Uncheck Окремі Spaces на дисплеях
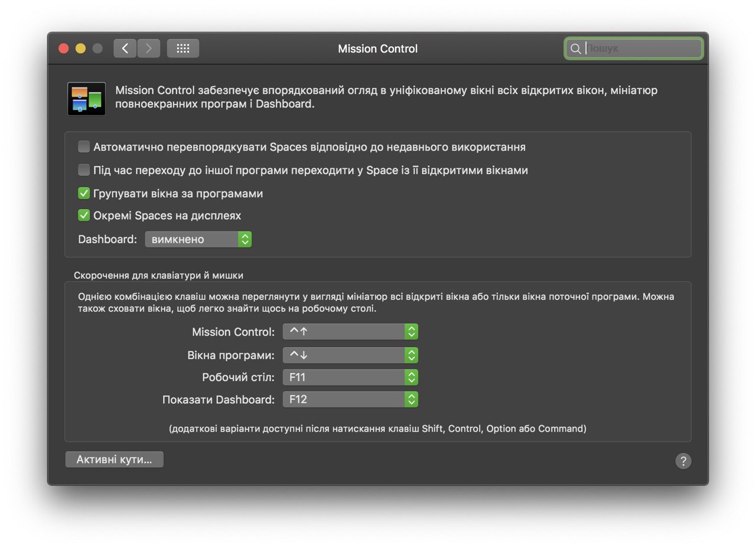The height and width of the screenshot is (548, 756). pos(84,216)
